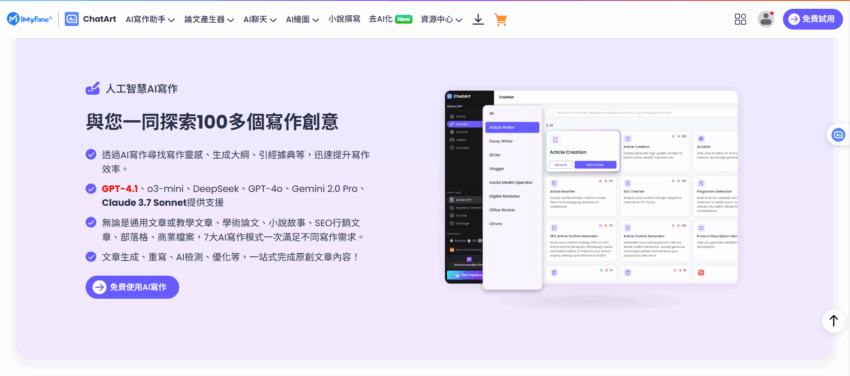Click the back-to-top arrow button
Screen dimensions: 850x376
click(x=833, y=320)
